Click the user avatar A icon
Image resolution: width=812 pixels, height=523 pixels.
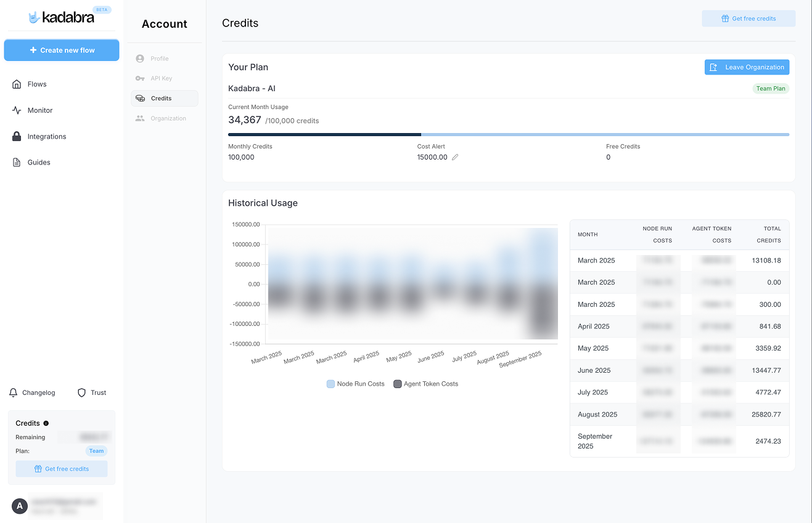pyautogui.click(x=20, y=506)
